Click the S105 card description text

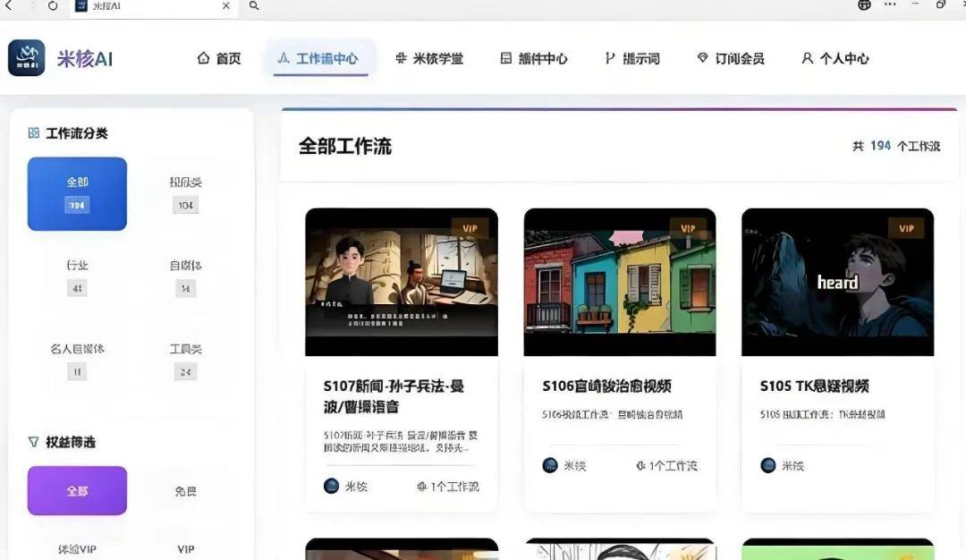pyautogui.click(x=823, y=414)
